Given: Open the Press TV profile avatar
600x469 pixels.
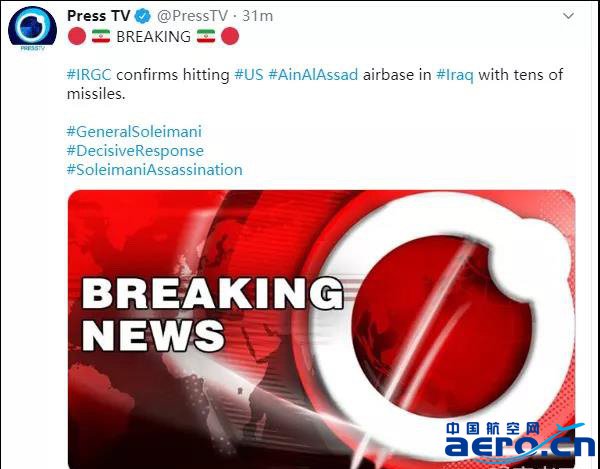Looking at the screenshot, I should pos(33,28).
